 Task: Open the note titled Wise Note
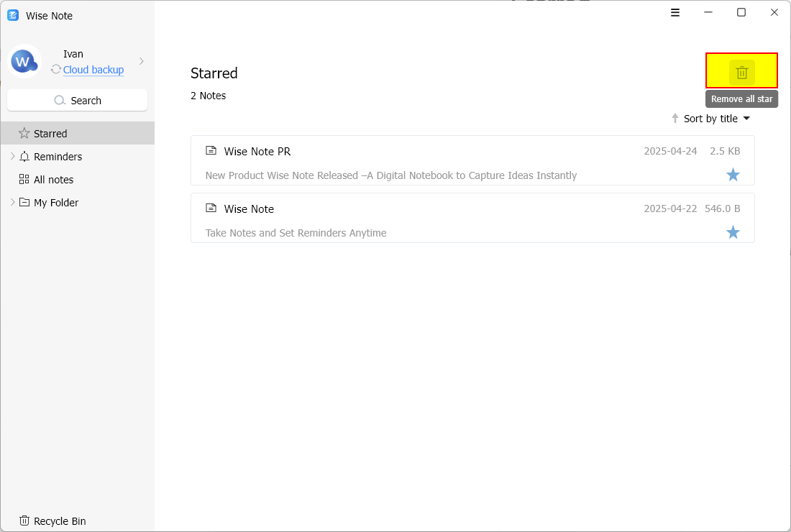tap(249, 208)
